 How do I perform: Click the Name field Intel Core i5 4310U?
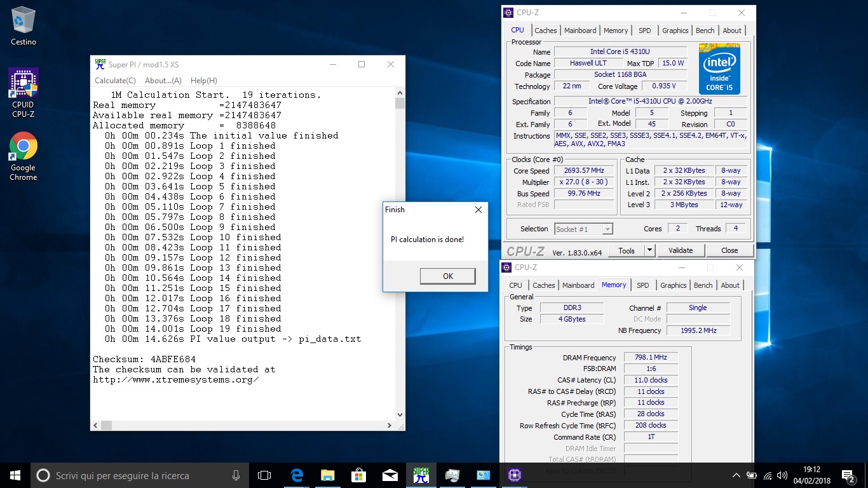[x=620, y=51]
